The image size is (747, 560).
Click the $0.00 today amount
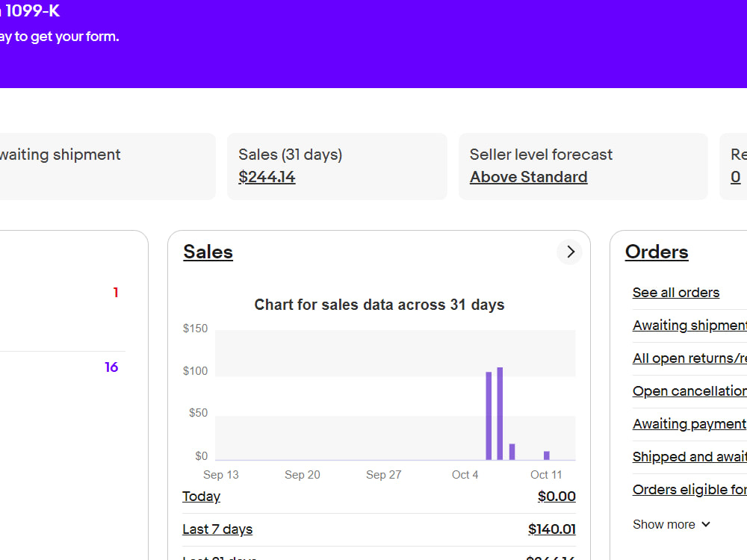click(x=557, y=497)
